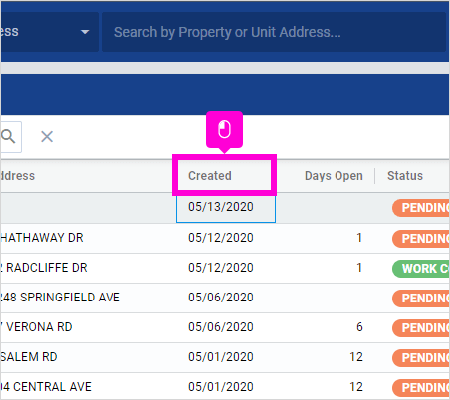Viewport: 450px width, 400px height.
Task: Click the PENDING badge in the first row
Action: tap(421, 208)
